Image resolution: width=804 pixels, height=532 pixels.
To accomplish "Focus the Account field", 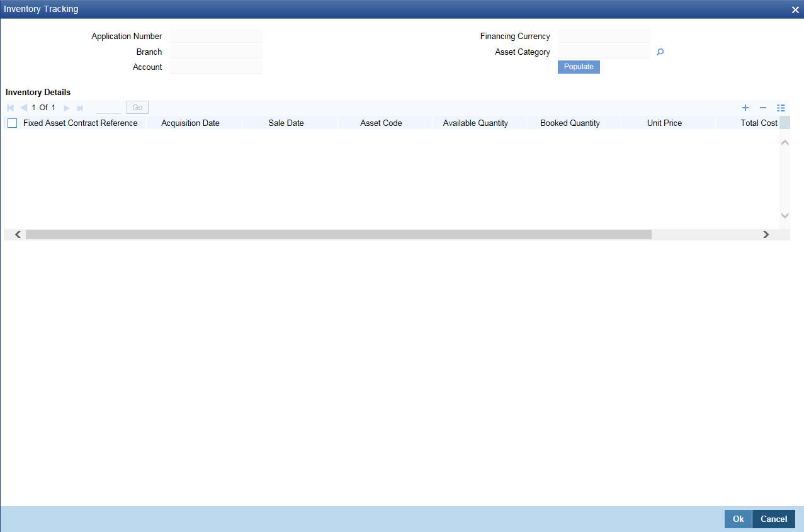I will click(x=216, y=67).
